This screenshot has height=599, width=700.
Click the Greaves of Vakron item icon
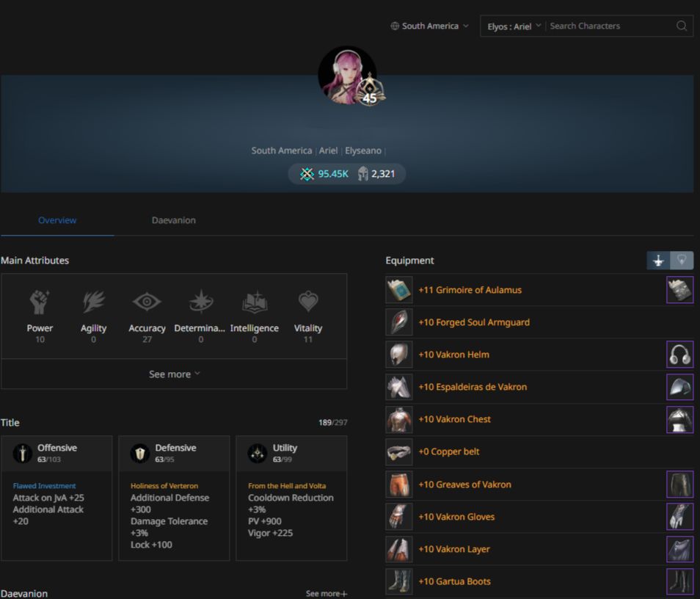[x=399, y=484]
